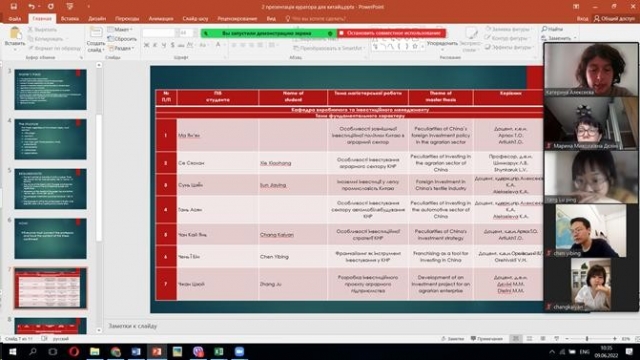Click the Share (Общий доступ) button
Image resolution: width=640 pixels, height=360 pixels.
pyautogui.click(x=614, y=19)
